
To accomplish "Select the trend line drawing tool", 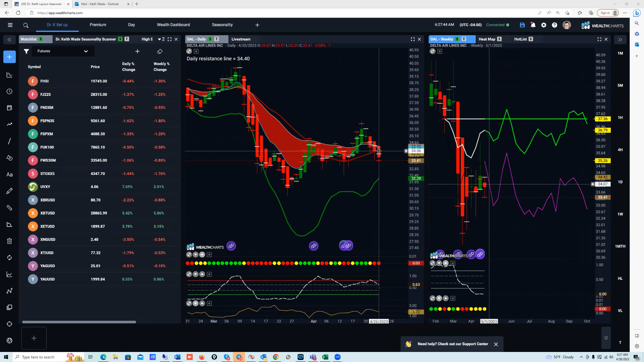I will [x=9, y=141].
